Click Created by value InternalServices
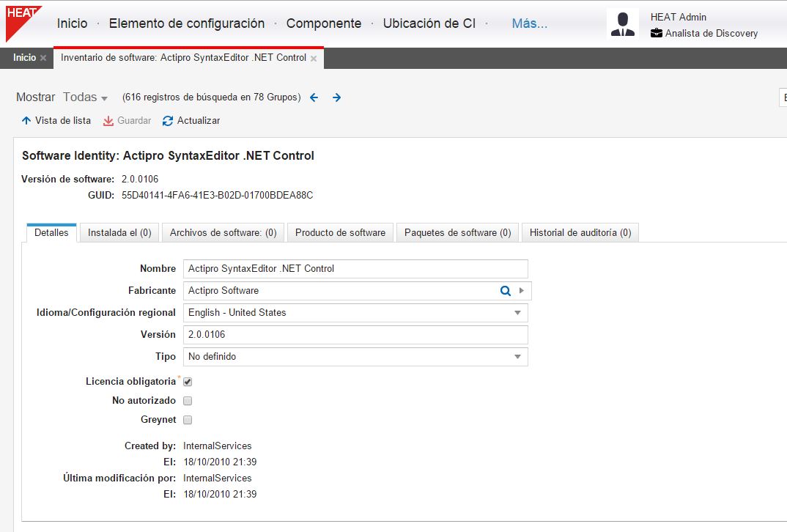787x532 pixels. [x=218, y=446]
